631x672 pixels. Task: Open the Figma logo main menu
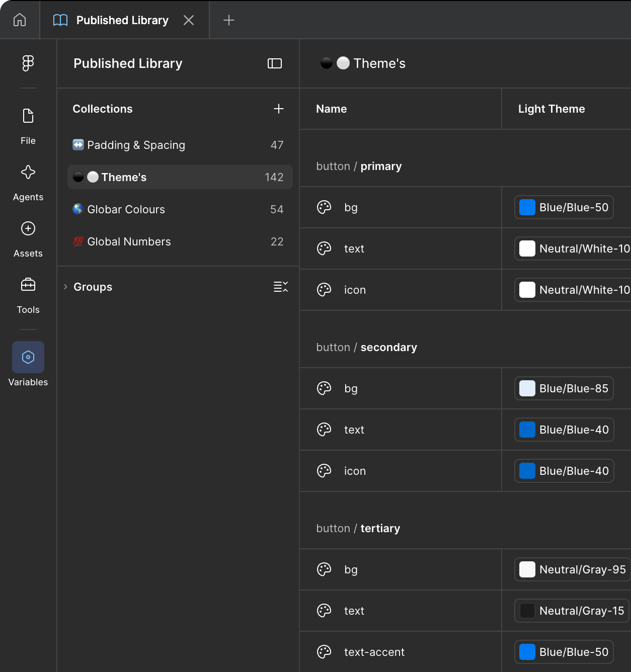28,63
